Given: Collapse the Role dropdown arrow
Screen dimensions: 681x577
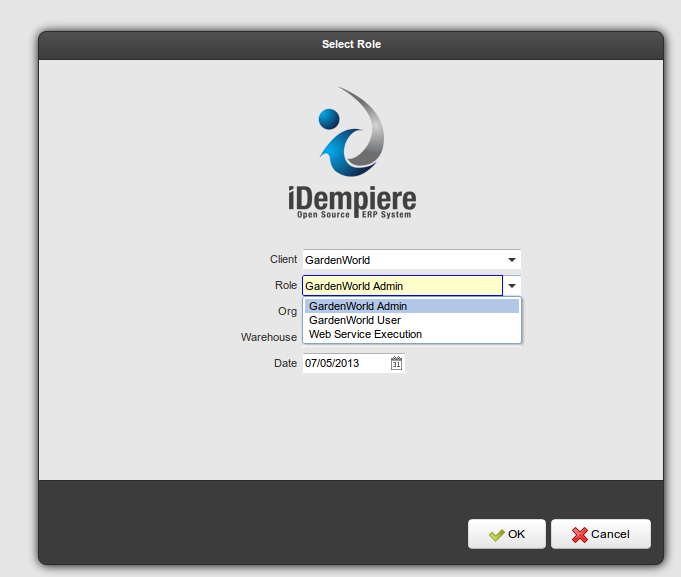Looking at the screenshot, I should click(511, 286).
